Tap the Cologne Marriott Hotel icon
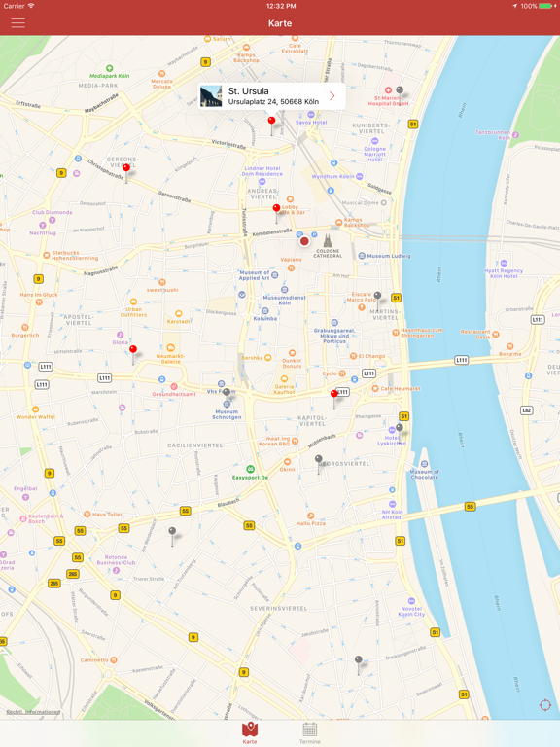 [x=374, y=141]
